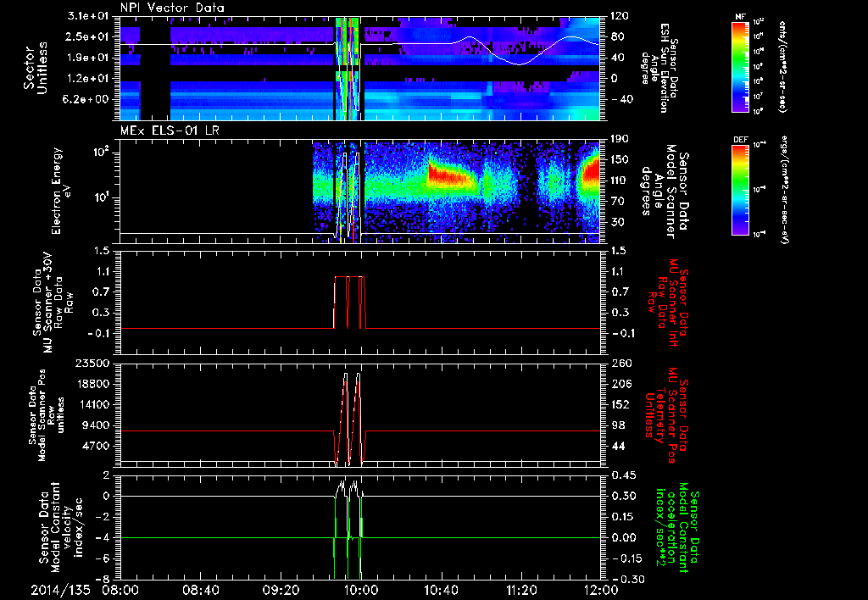Image resolution: width=868 pixels, height=600 pixels.
Task: Click the 23500 scanner position tick
Action: click(x=92, y=363)
